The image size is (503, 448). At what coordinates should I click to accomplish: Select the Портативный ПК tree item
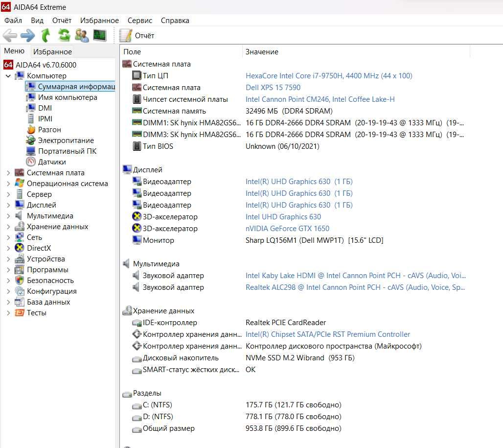tap(67, 151)
